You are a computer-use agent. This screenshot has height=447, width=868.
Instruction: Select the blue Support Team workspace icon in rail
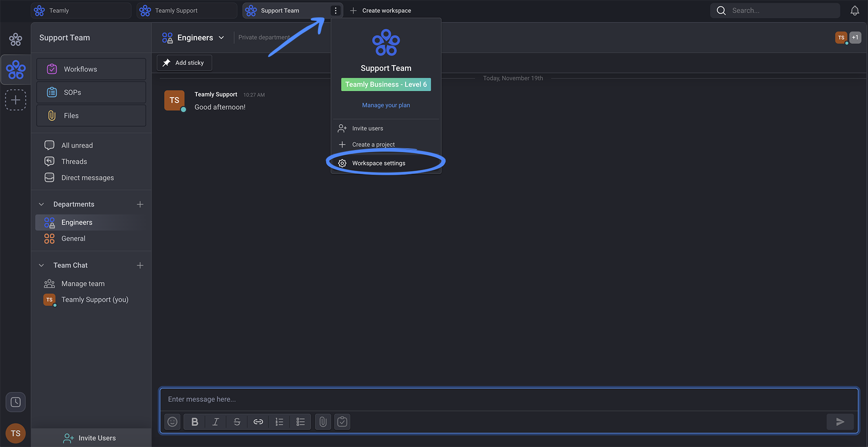15,70
